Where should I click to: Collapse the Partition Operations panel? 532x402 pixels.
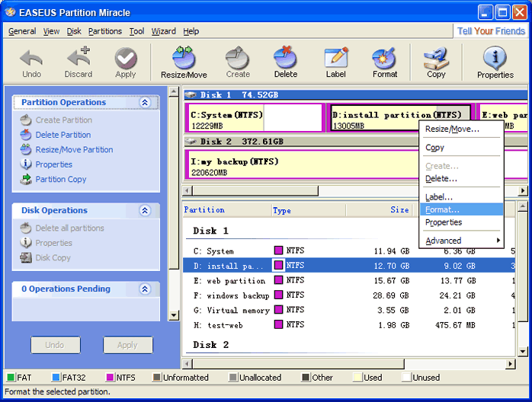(x=145, y=103)
